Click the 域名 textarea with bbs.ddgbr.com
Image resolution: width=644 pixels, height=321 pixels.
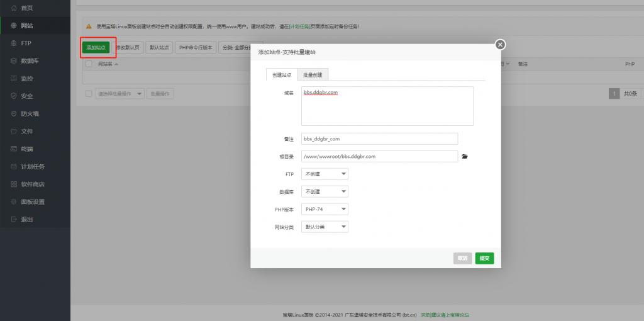click(x=387, y=106)
